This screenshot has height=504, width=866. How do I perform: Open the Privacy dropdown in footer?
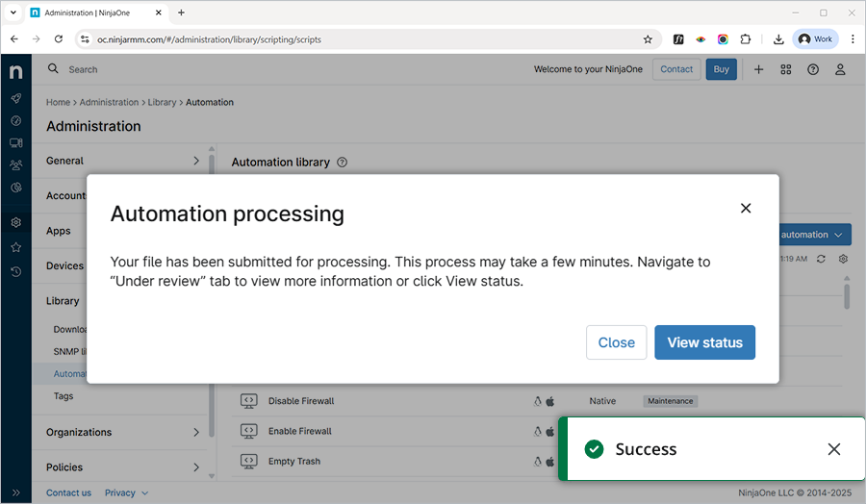point(126,492)
